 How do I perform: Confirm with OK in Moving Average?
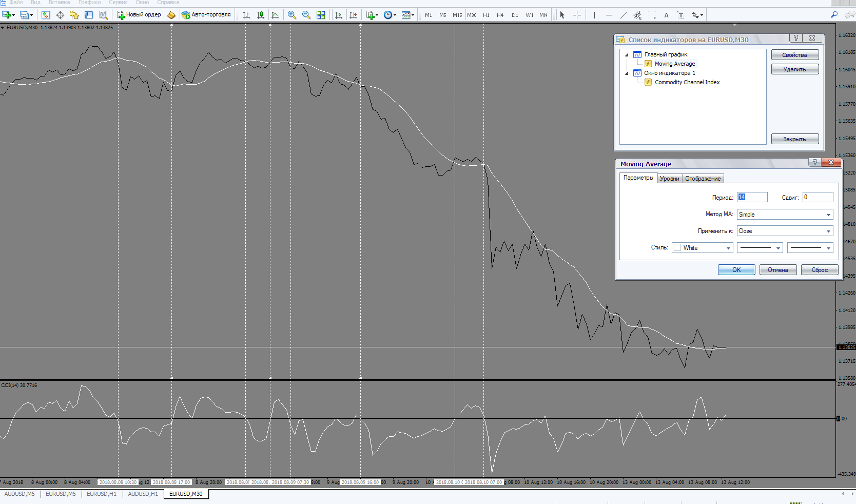coord(736,270)
